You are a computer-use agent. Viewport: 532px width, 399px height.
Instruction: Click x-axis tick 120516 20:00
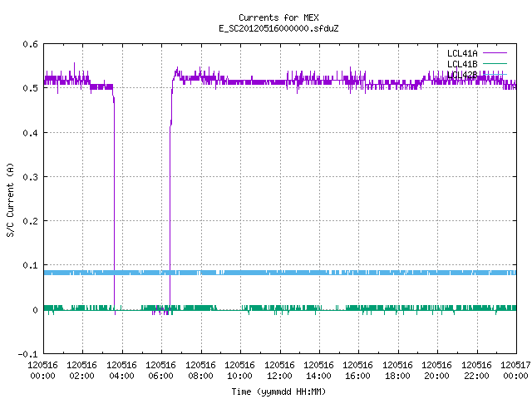point(436,370)
